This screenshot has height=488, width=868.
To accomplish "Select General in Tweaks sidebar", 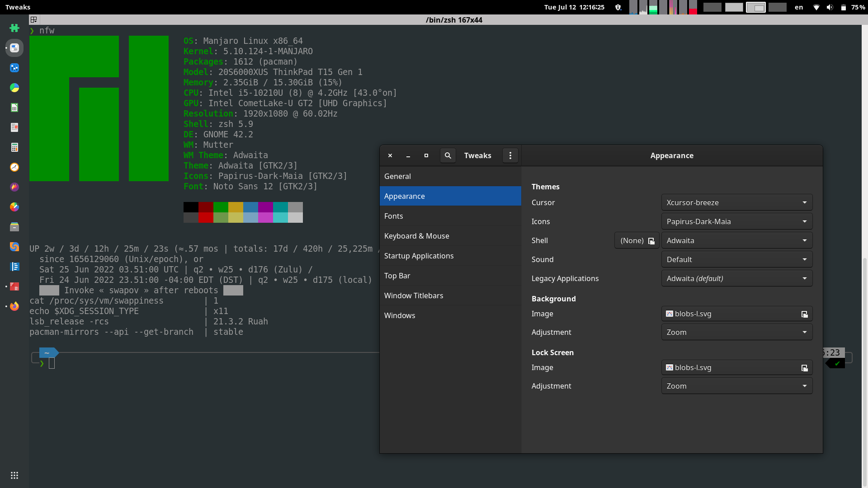I will point(450,176).
